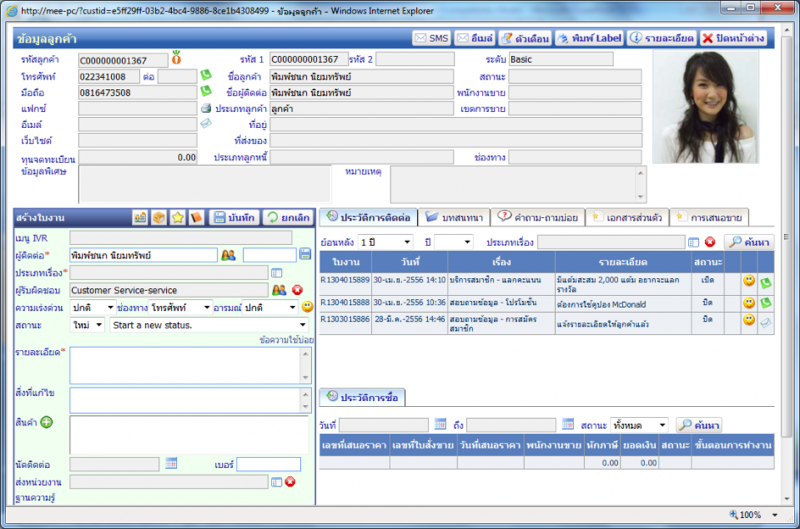Screen dimensions: 800x529
Task: Click green phone icon in row R1304015888
Action: (766, 303)
